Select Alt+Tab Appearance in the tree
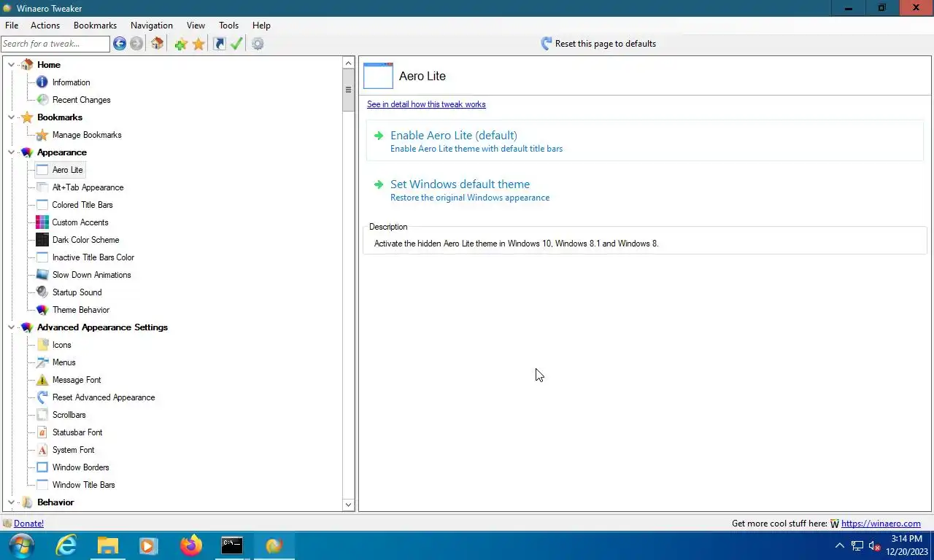The width and height of the screenshot is (934, 560). (x=88, y=187)
